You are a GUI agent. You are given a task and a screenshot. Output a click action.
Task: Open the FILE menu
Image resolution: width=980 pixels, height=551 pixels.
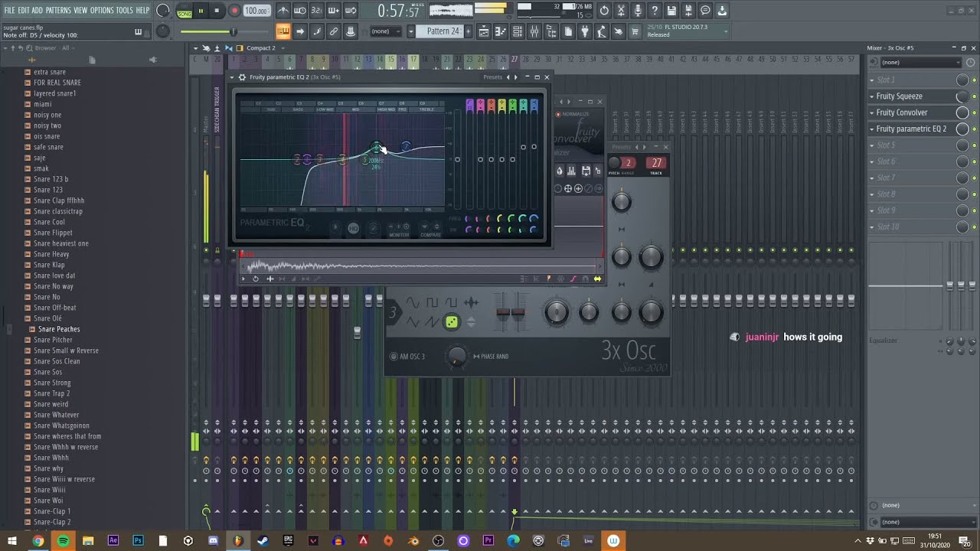(10, 11)
